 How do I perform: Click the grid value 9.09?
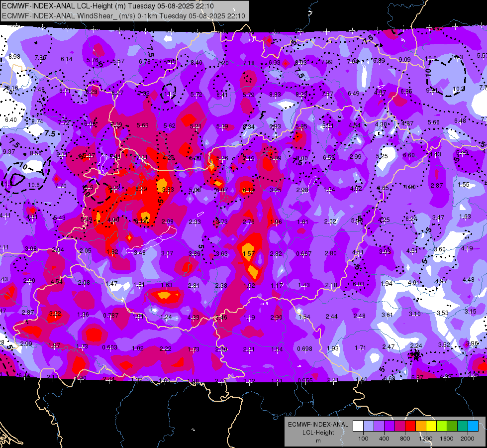click(404, 59)
